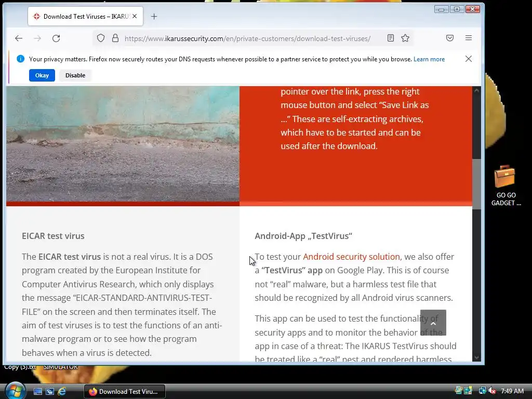Screen dimensions: 532x399
Task: Open the GO GO GADGET desktop briefcase icon
Action: (506, 186)
